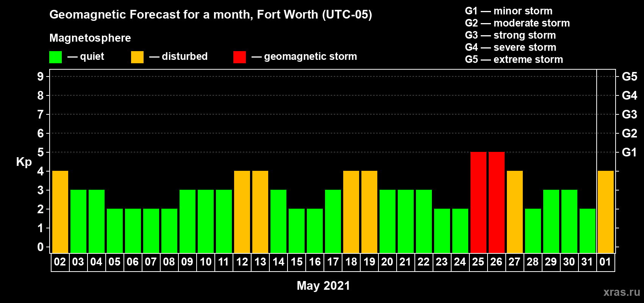Click the 'G1 — minor storm' legend line
The height and width of the screenshot is (303, 644).
click(509, 11)
